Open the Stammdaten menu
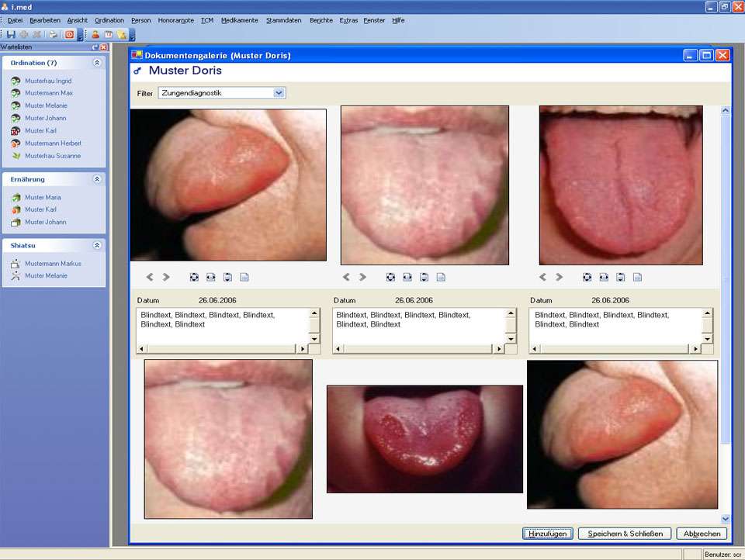 click(x=283, y=20)
